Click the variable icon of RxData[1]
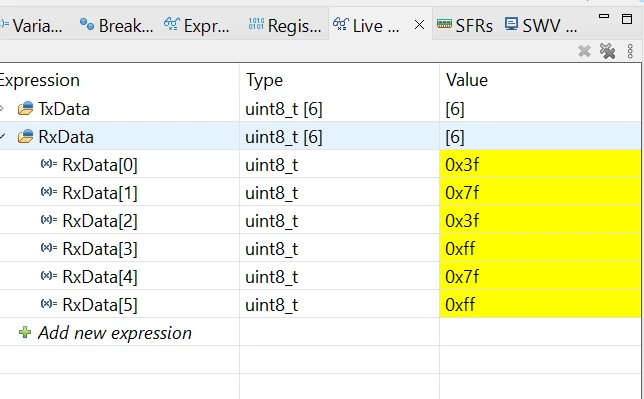This screenshot has width=644, height=399. pyautogui.click(x=48, y=192)
